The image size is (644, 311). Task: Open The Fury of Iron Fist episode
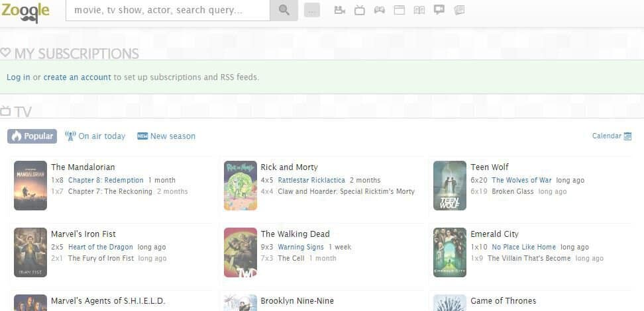click(x=101, y=258)
